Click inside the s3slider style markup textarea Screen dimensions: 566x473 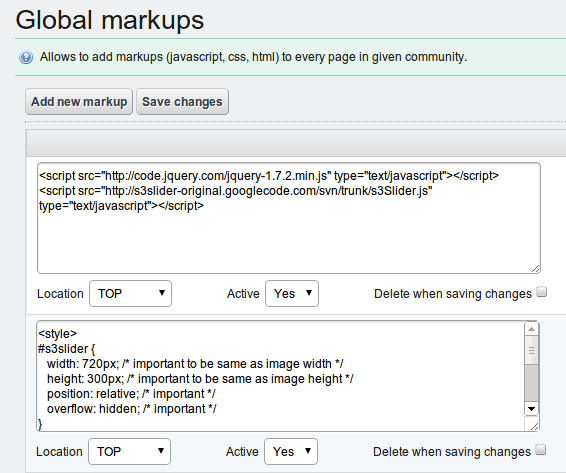point(281,376)
